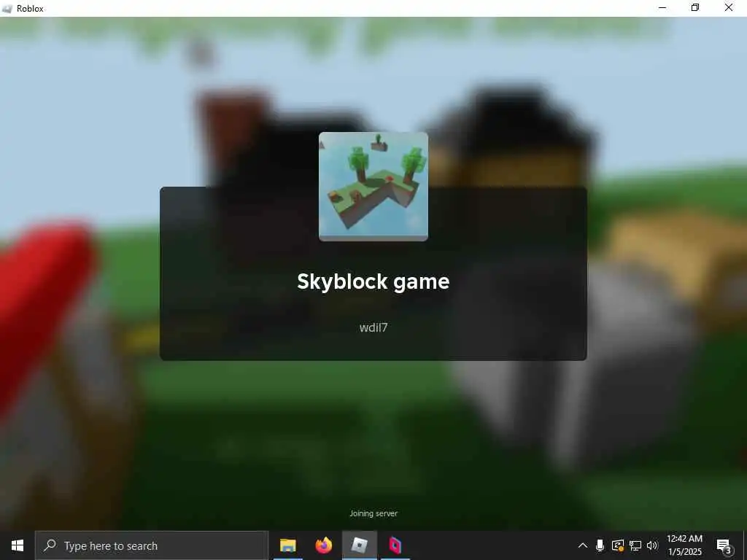Launch Firefox from the taskbar
Screen dimensions: 747x560
[x=324, y=545]
